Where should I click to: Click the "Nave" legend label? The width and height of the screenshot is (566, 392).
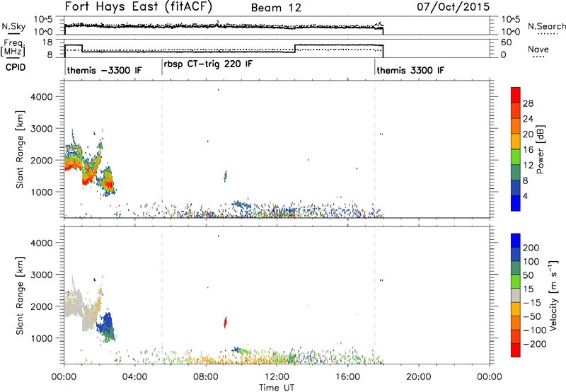pos(538,49)
